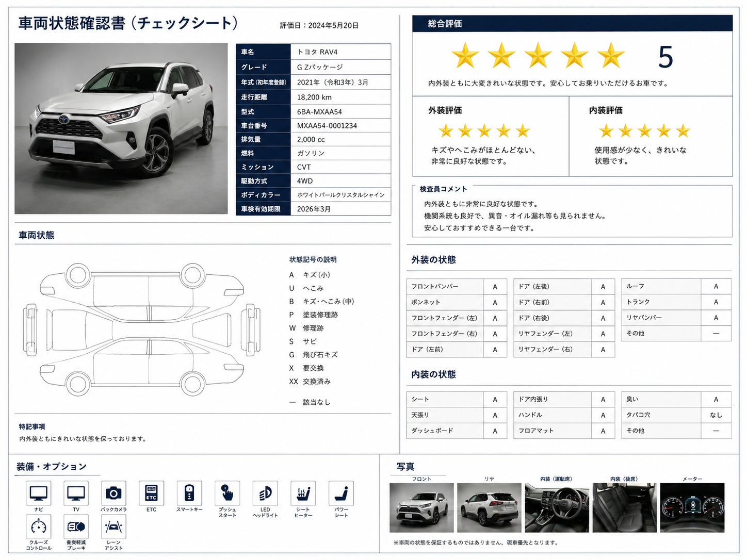Open the 内装（後席） photo thumbnail

624,507
